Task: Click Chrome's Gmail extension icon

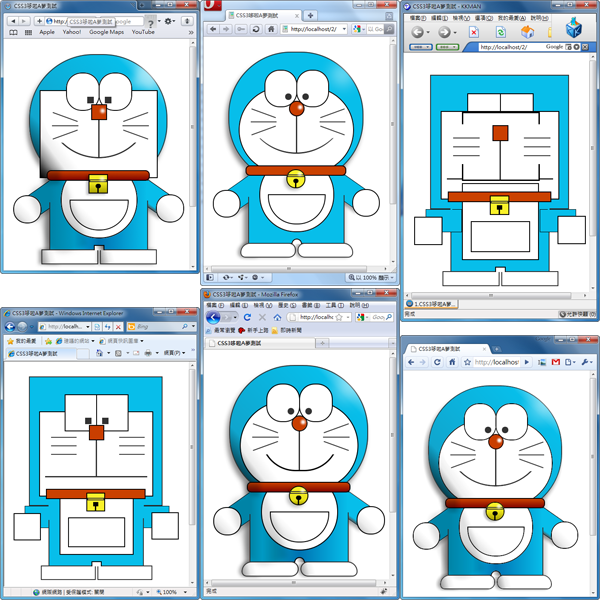Action: tap(556, 362)
